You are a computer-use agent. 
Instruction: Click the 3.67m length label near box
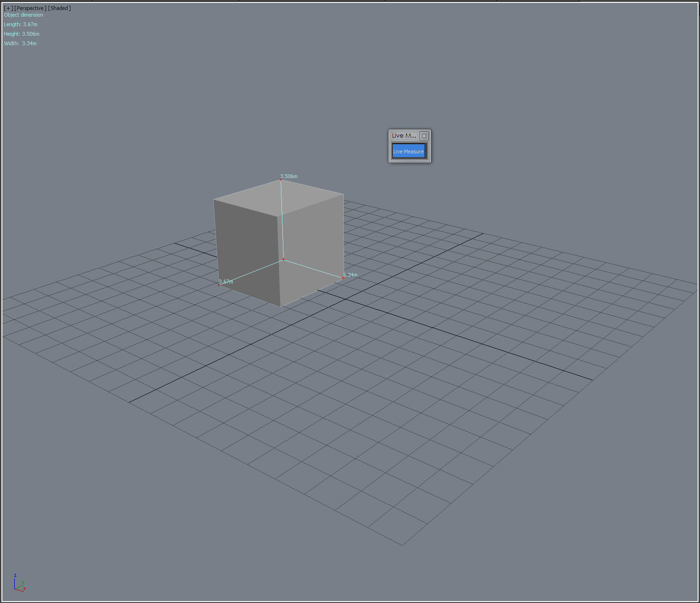point(226,281)
